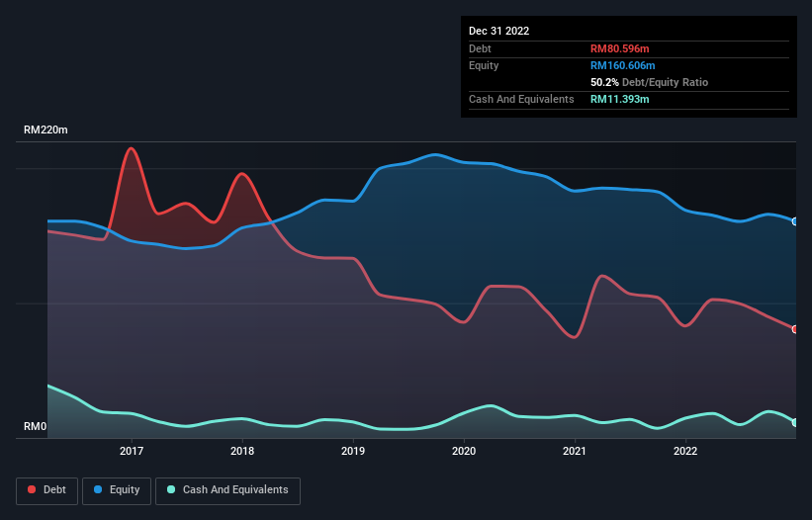Toggle the Debt series legend button

47,490
